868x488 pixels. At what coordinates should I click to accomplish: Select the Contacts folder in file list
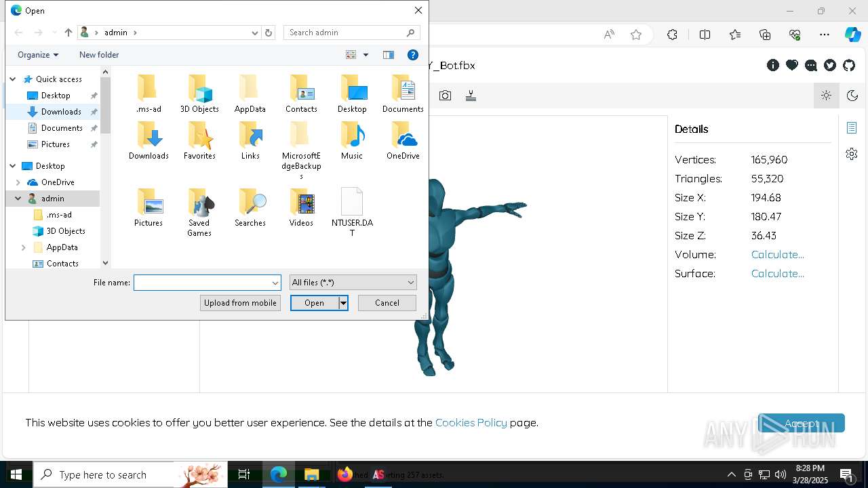(301, 94)
